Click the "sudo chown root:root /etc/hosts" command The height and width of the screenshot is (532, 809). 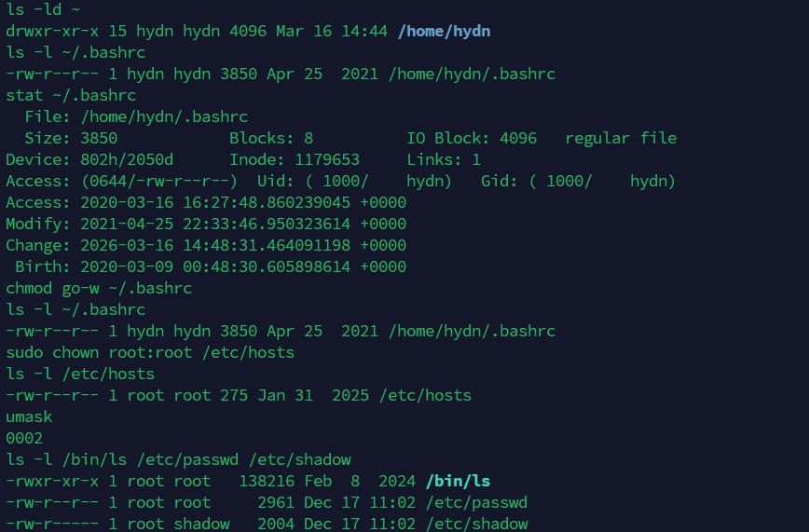coord(150,352)
